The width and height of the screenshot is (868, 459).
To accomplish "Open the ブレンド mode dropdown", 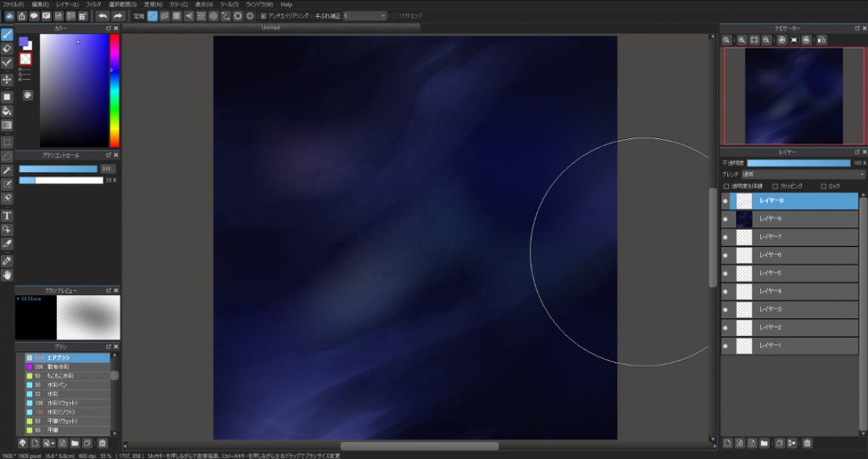I will pyautogui.click(x=803, y=174).
